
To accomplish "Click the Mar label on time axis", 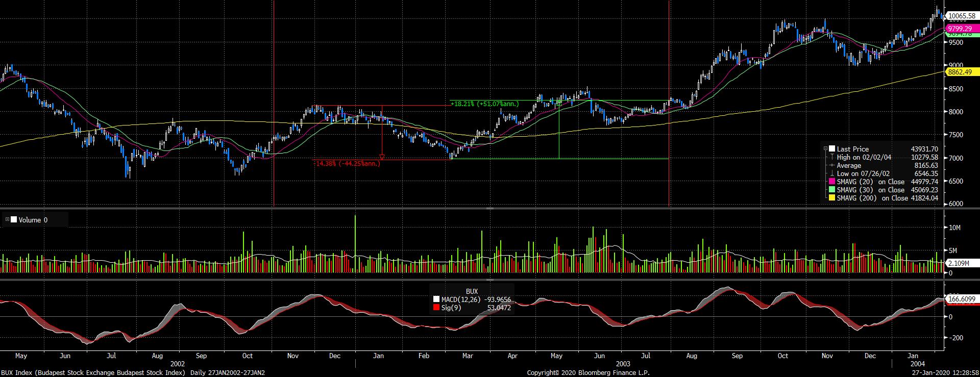I will pos(468,356).
